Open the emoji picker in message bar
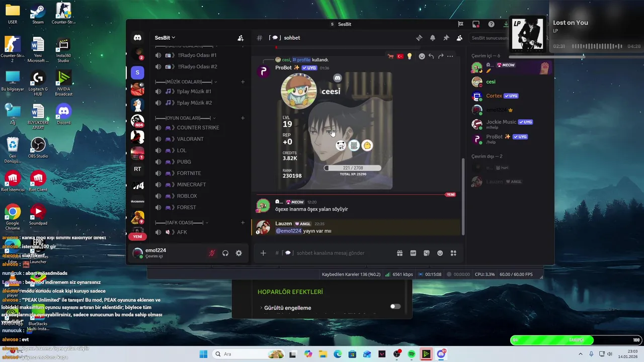 [x=440, y=253]
